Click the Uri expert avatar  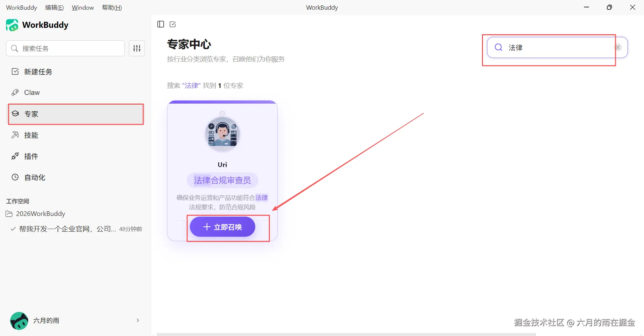pyautogui.click(x=222, y=133)
